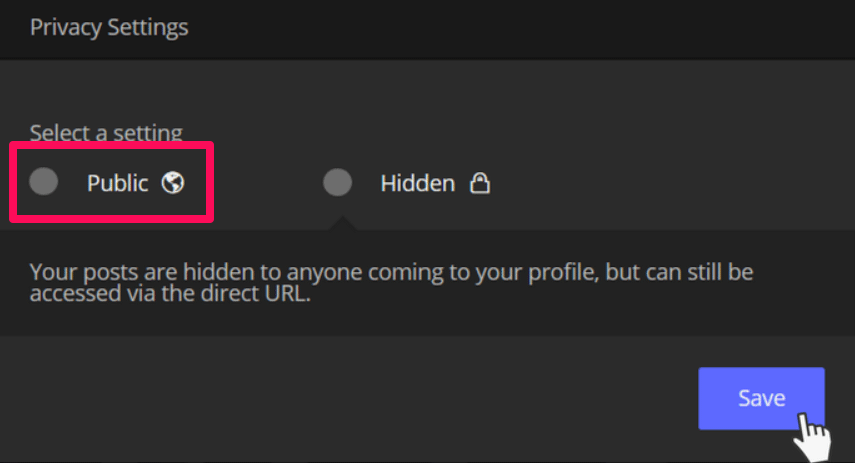Click the word "Hidden"
This screenshot has height=463, width=855.
tap(417, 183)
